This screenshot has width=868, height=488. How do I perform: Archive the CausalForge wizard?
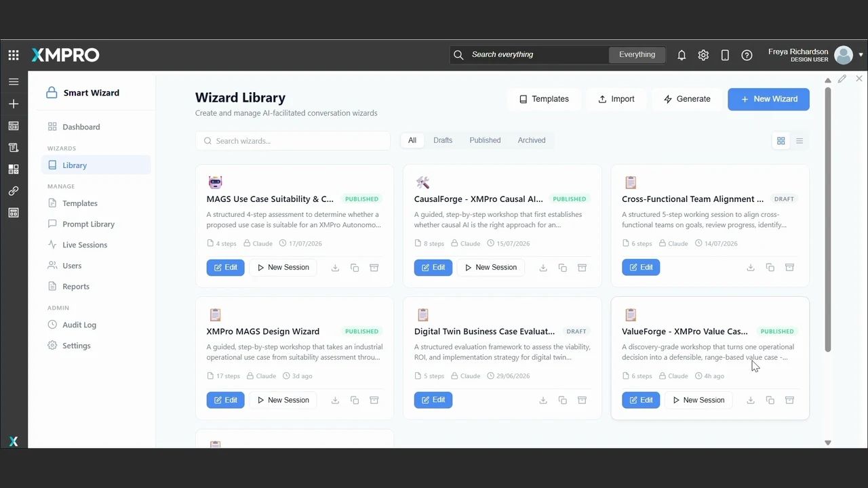pos(582,268)
